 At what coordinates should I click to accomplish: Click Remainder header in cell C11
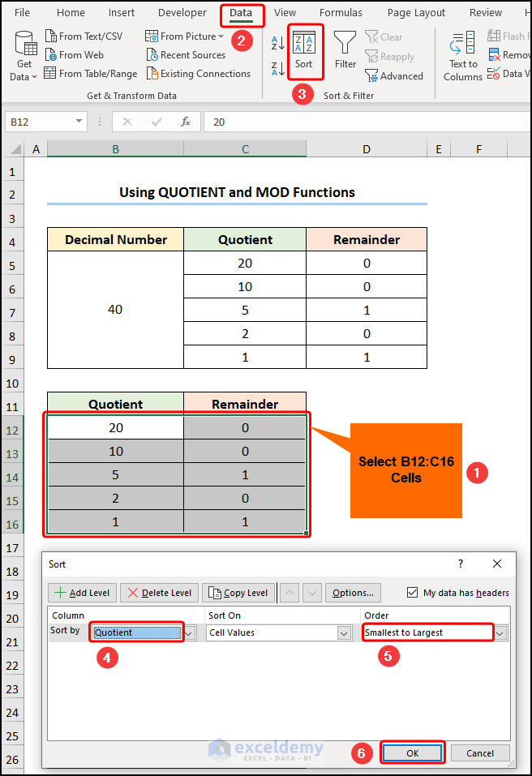click(245, 404)
